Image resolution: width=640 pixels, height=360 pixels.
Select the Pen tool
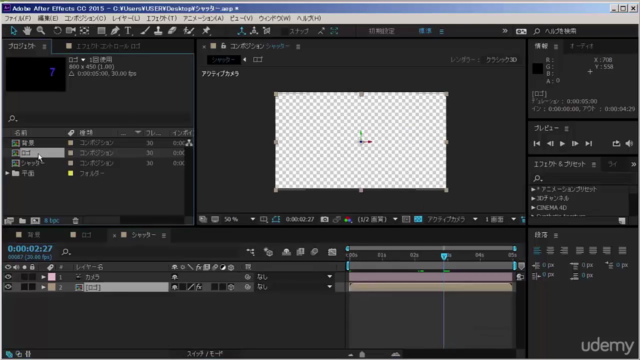coord(115,31)
